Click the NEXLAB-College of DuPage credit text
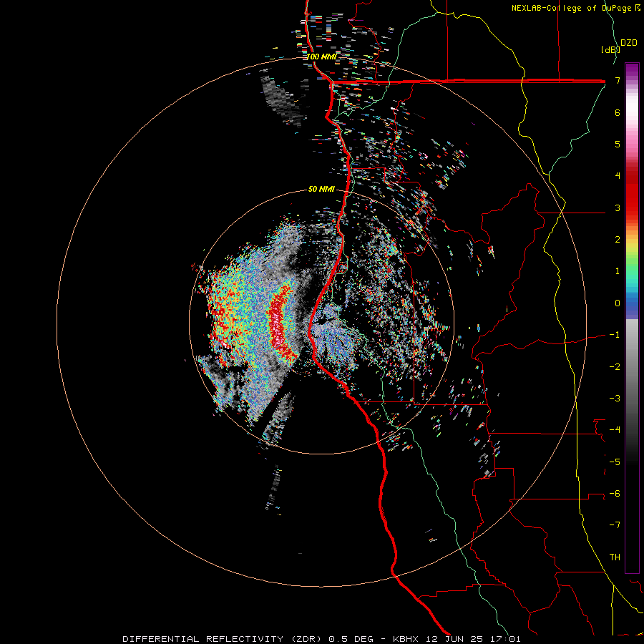Screen dimensions: 644x644 pos(572,8)
